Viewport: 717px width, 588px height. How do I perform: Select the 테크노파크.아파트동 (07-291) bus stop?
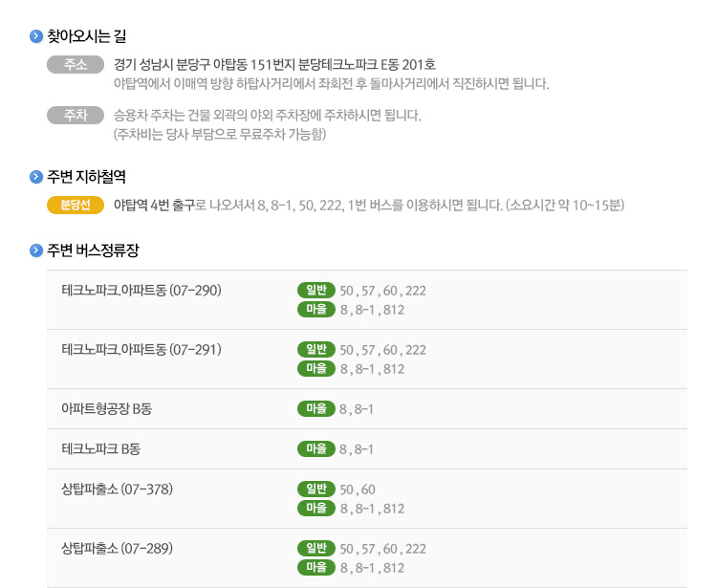(x=141, y=349)
